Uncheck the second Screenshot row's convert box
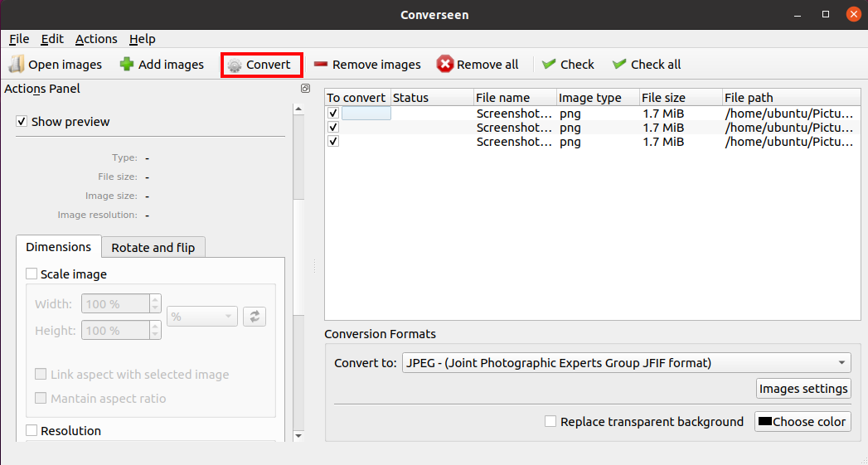 (x=332, y=128)
